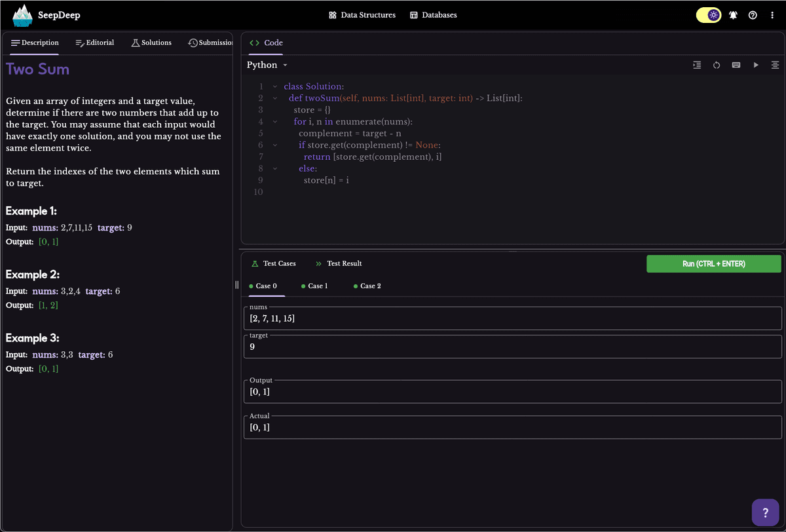Click the Actual result field

(x=513, y=427)
